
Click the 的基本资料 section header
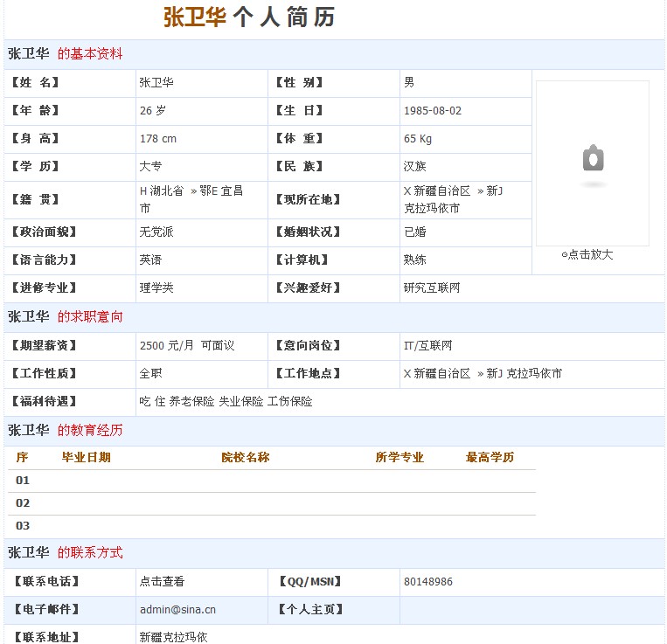90,54
